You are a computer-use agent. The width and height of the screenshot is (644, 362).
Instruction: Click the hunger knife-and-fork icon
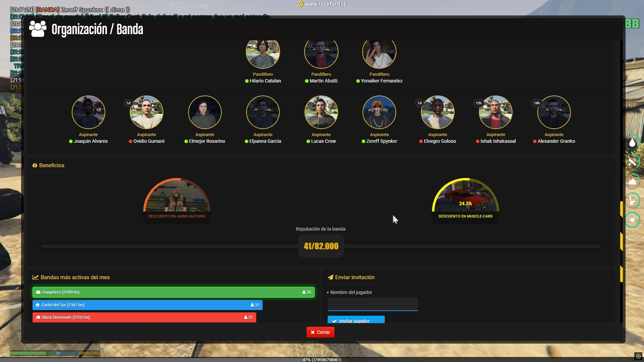click(x=632, y=162)
